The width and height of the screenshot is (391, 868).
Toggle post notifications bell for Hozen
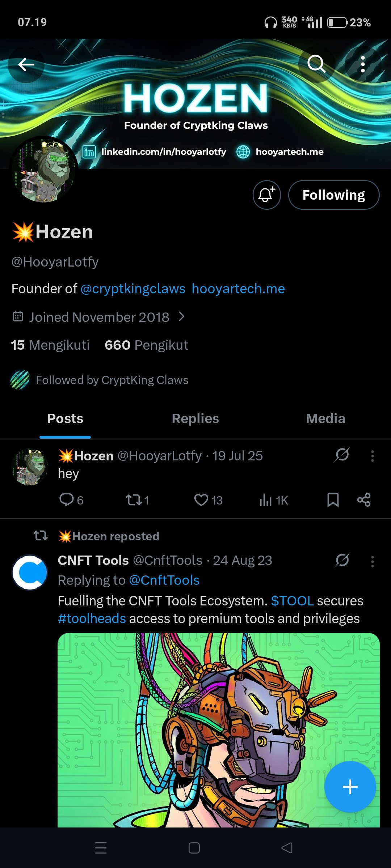pyautogui.click(x=267, y=195)
